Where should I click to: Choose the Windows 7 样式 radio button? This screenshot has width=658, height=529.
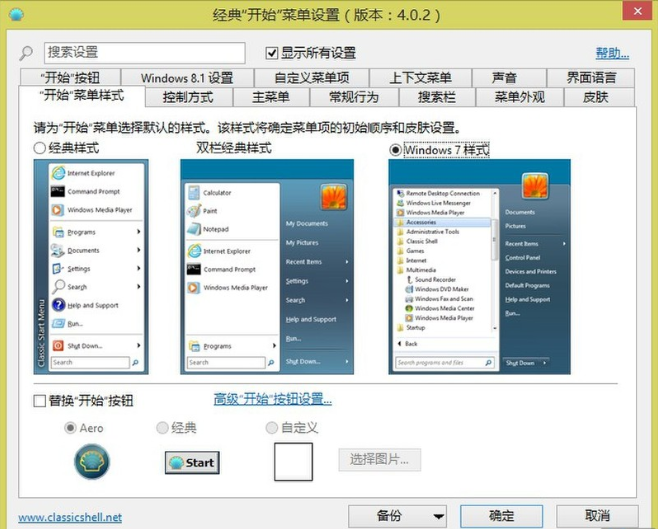[395, 150]
